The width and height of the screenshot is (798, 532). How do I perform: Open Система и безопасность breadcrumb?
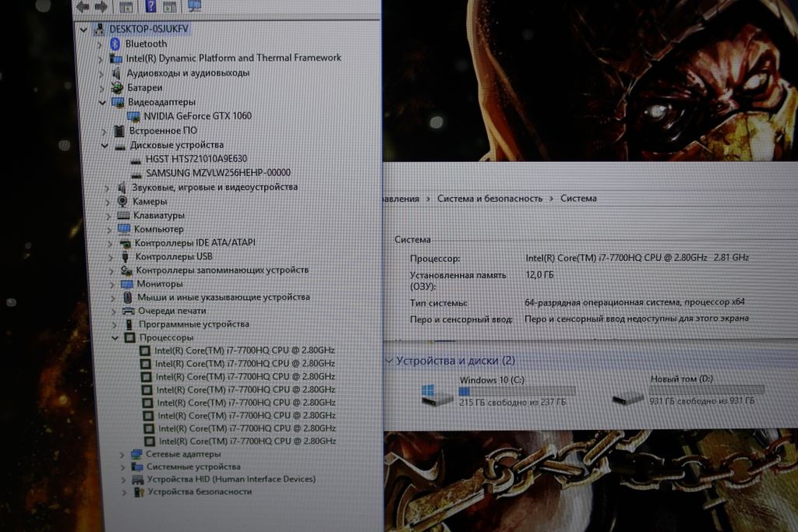pyautogui.click(x=489, y=199)
